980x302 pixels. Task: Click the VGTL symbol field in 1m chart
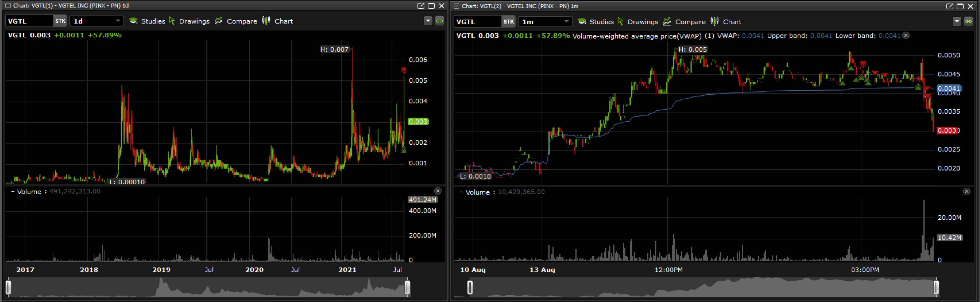[x=477, y=22]
